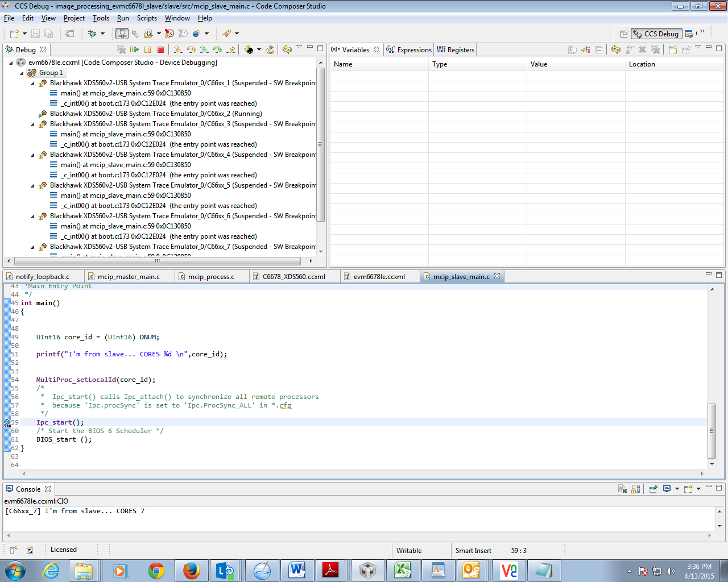Open the Project menu
The image size is (728, 582).
74,18
